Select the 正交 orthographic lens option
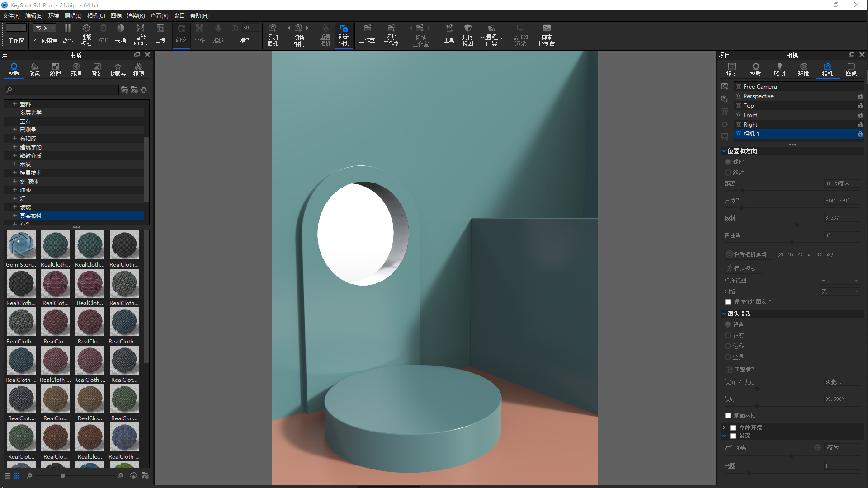This screenshot has width=868, height=488. pyautogui.click(x=728, y=335)
